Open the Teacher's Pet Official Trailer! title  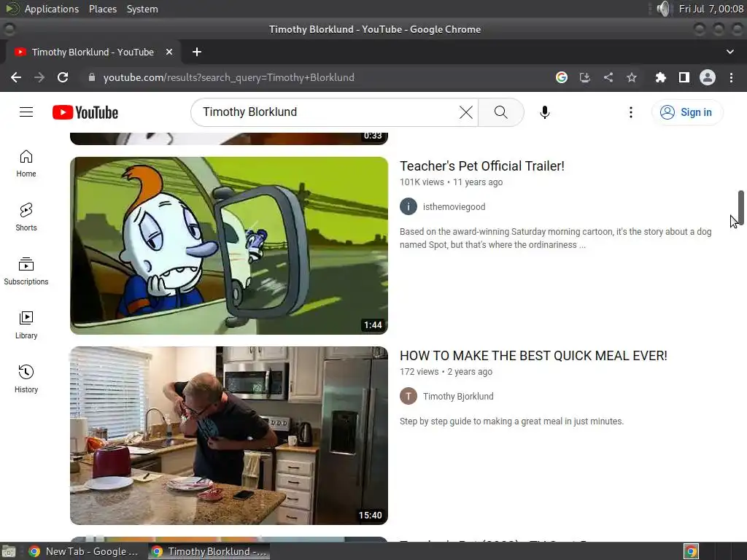(x=481, y=166)
